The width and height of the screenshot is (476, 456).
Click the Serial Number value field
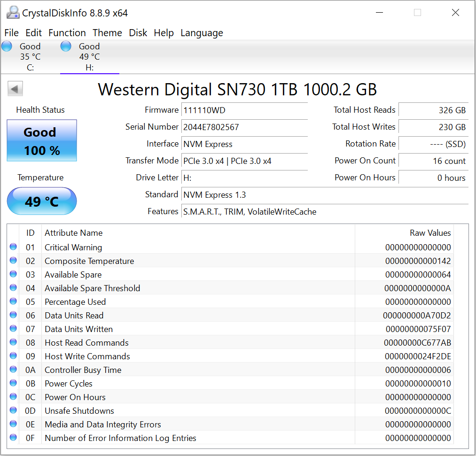tap(244, 127)
